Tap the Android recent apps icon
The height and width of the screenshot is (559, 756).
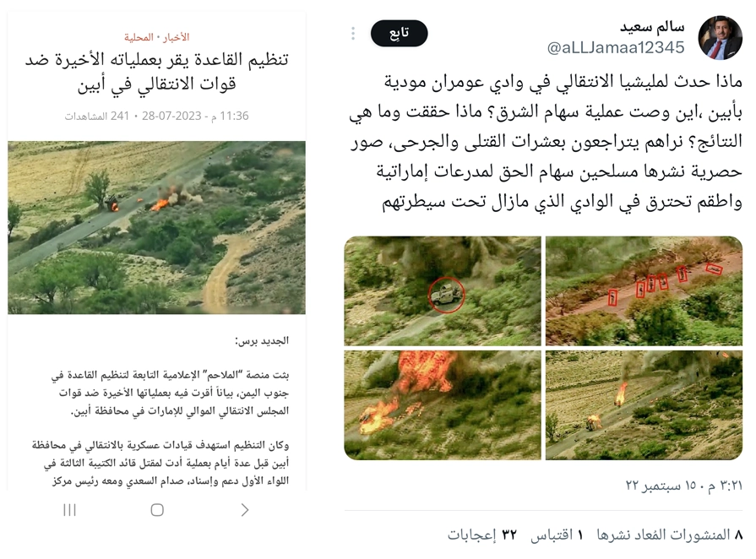tap(70, 510)
